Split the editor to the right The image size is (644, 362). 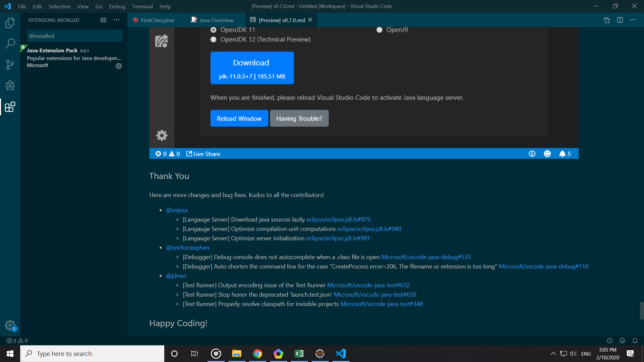pyautogui.click(x=620, y=20)
